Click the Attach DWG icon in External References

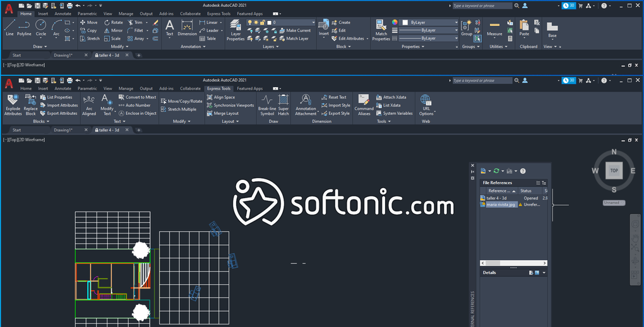[x=484, y=171]
